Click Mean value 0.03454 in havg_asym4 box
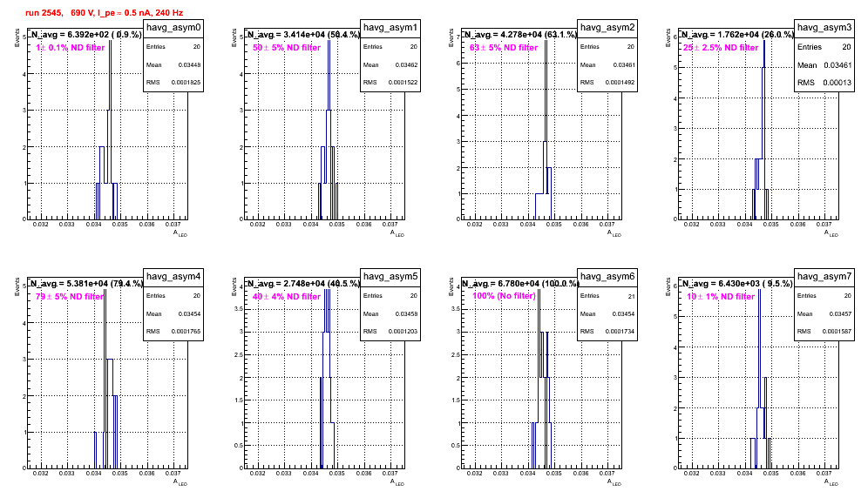868x498 pixels. click(189, 313)
